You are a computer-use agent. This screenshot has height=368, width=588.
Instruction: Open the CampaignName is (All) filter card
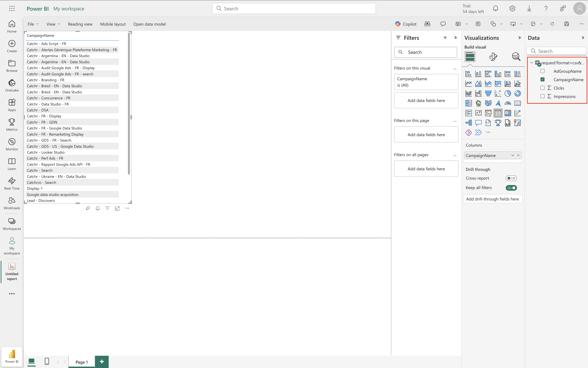pos(426,82)
